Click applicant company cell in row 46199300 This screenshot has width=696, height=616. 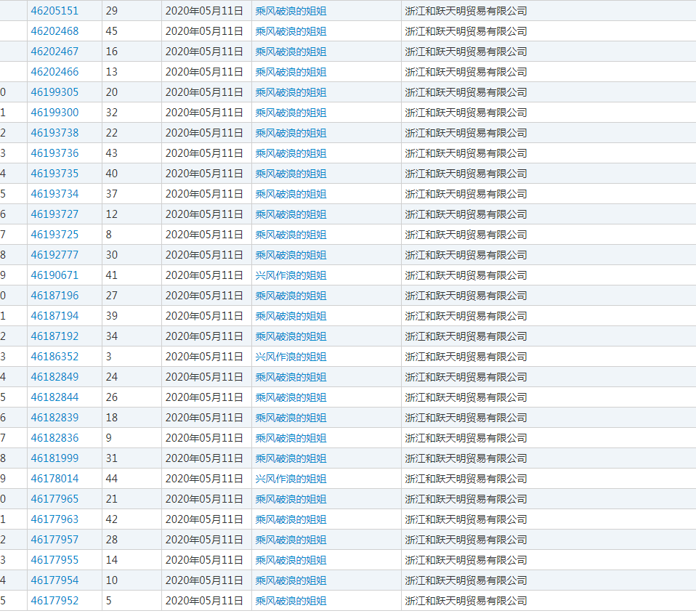point(466,113)
